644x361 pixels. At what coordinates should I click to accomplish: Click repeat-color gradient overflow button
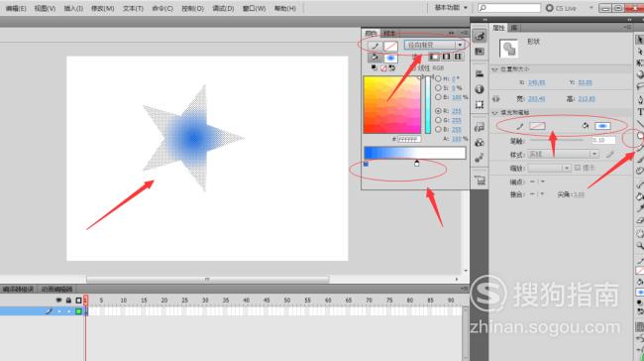click(459, 57)
